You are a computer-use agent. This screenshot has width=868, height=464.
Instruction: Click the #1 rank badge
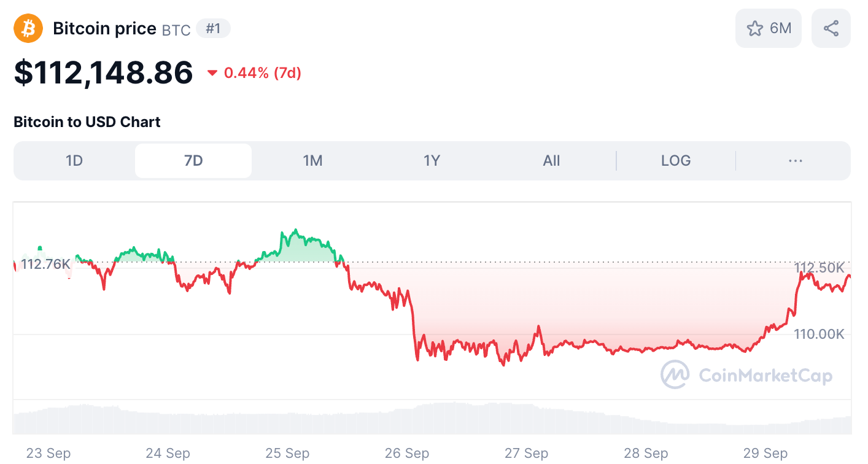click(x=213, y=29)
